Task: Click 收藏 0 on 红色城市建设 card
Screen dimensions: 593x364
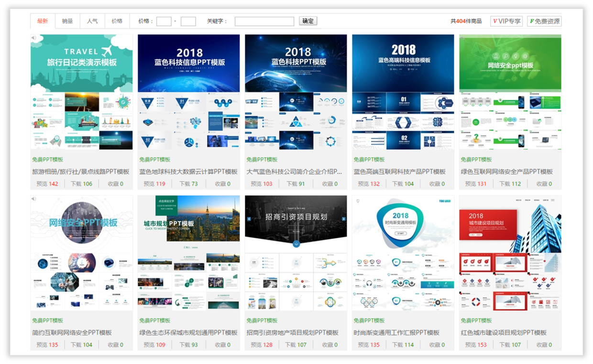Action: click(x=544, y=345)
